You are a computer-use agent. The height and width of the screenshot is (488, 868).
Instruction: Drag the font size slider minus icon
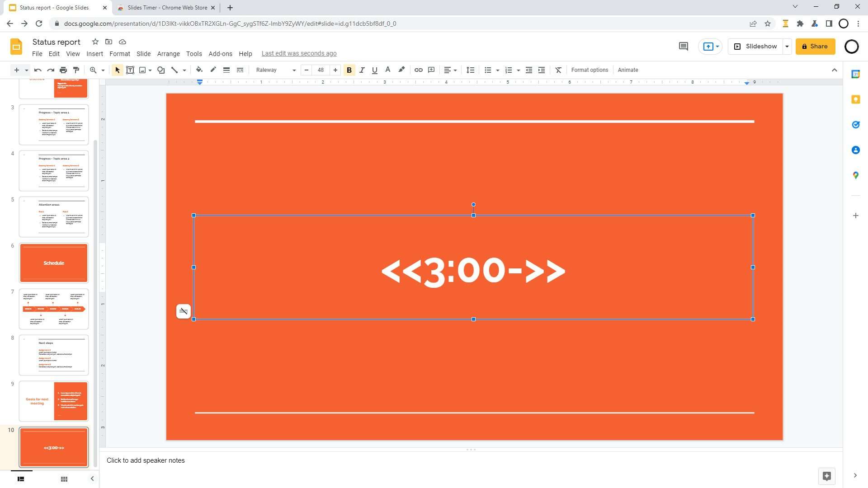point(306,70)
